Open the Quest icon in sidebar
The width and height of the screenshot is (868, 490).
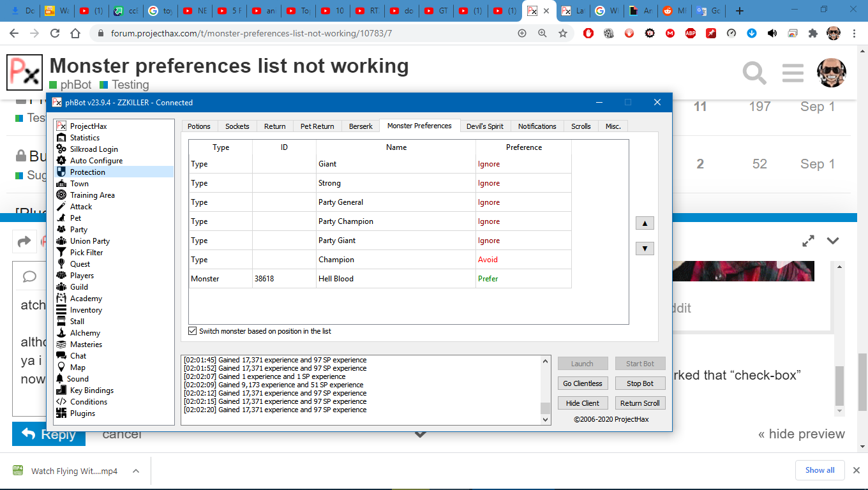(61, 264)
